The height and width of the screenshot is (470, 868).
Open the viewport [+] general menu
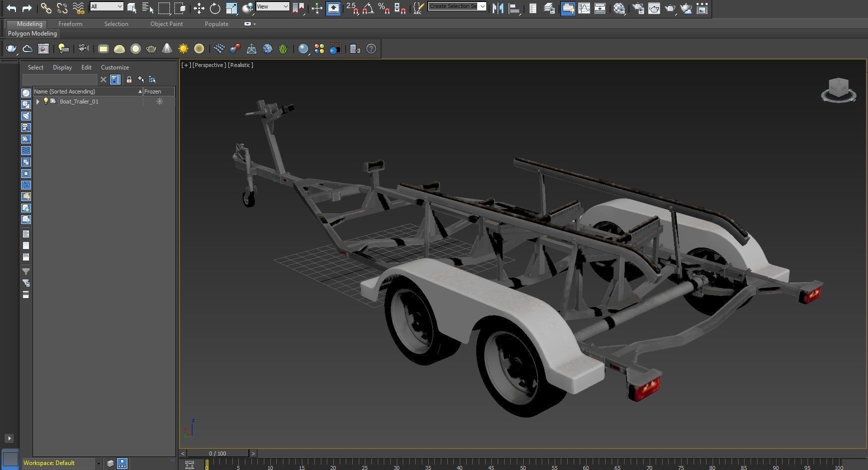186,65
